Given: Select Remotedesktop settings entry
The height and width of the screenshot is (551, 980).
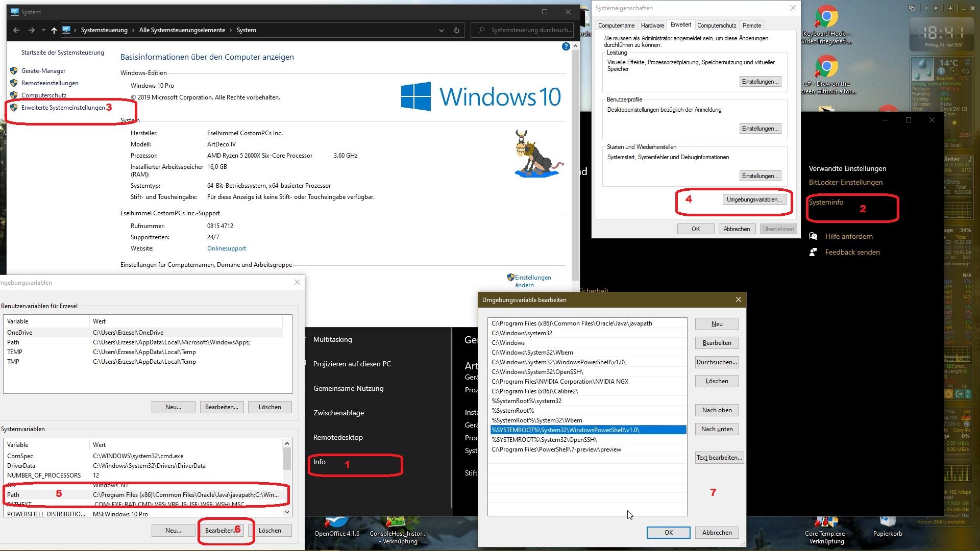Looking at the screenshot, I should point(338,437).
